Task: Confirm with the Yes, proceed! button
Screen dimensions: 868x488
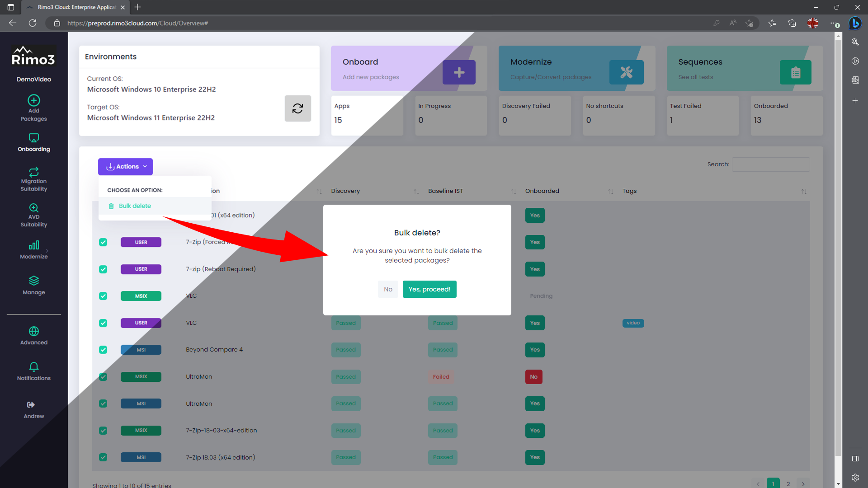Action: click(x=429, y=289)
